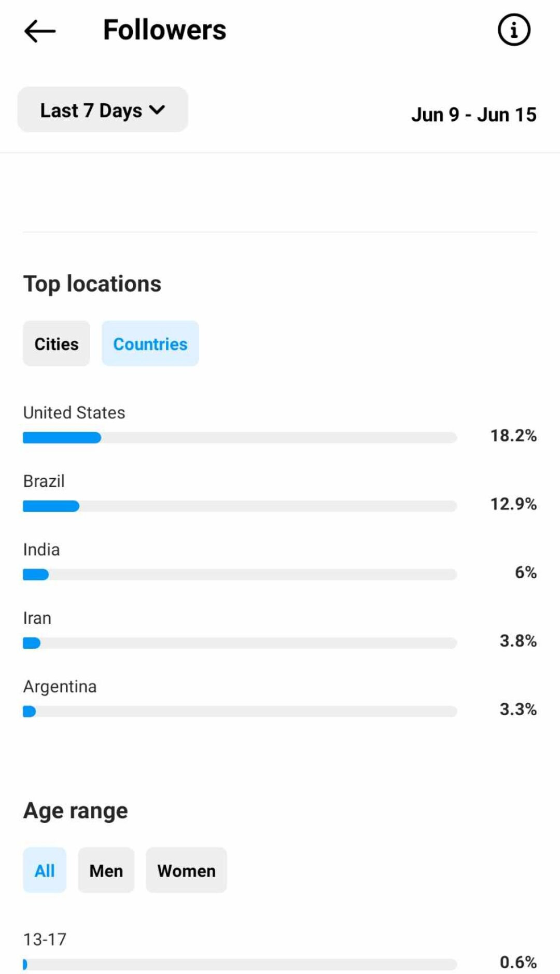Screen dimensions: 560x974
Task: Filter age range by Men
Action: 106,871
